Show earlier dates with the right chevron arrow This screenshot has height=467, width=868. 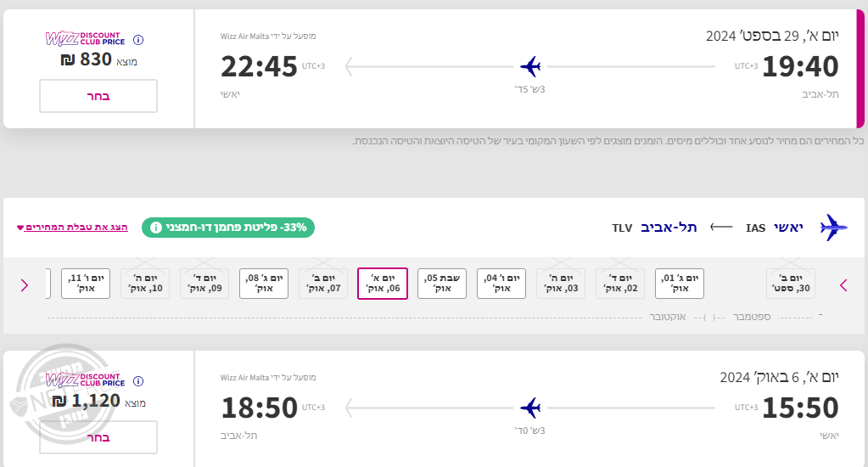[843, 285]
